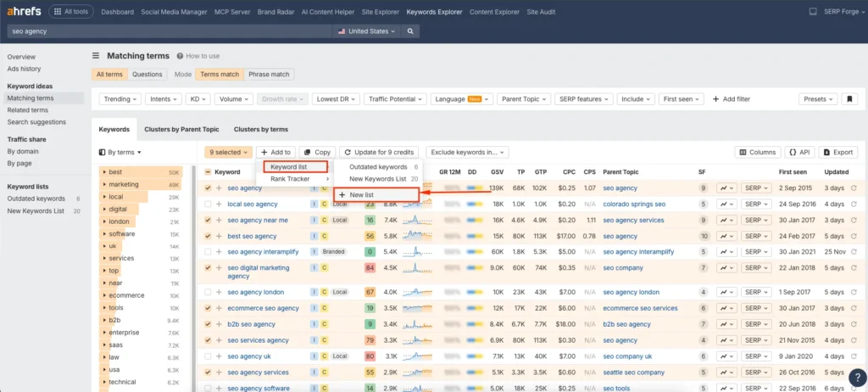Click the Export button
Image resolution: width=868 pixels, height=392 pixels.
tap(838, 152)
